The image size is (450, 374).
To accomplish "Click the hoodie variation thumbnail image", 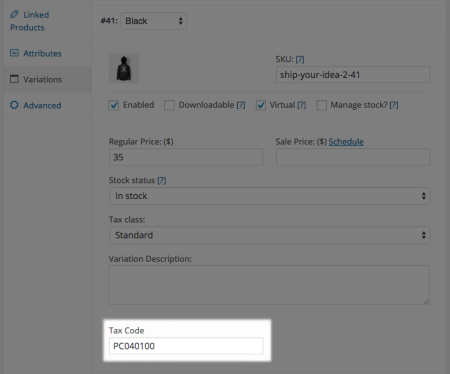I will [x=124, y=68].
